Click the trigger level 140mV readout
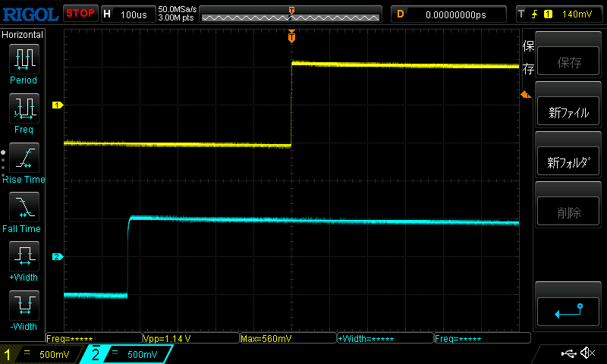Image resolution: width=607 pixels, height=364 pixels. [577, 14]
